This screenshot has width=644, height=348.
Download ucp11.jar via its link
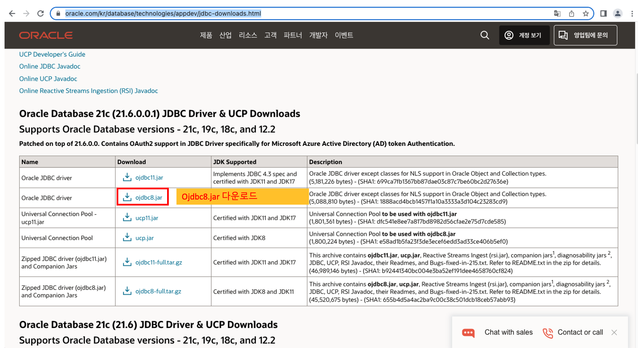pos(147,218)
